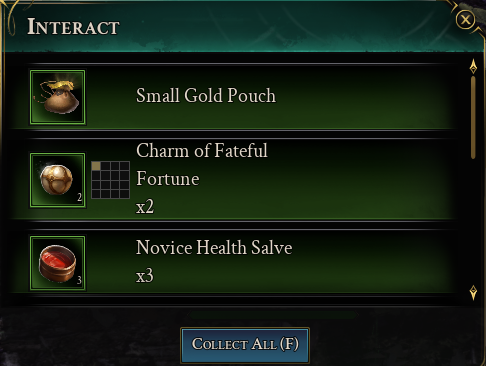
Task: Click the Small Gold Pouch icon
Action: pos(58,97)
